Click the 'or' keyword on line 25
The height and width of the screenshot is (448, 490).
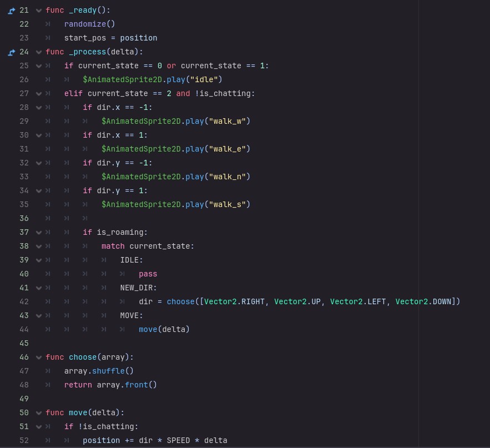(171, 66)
